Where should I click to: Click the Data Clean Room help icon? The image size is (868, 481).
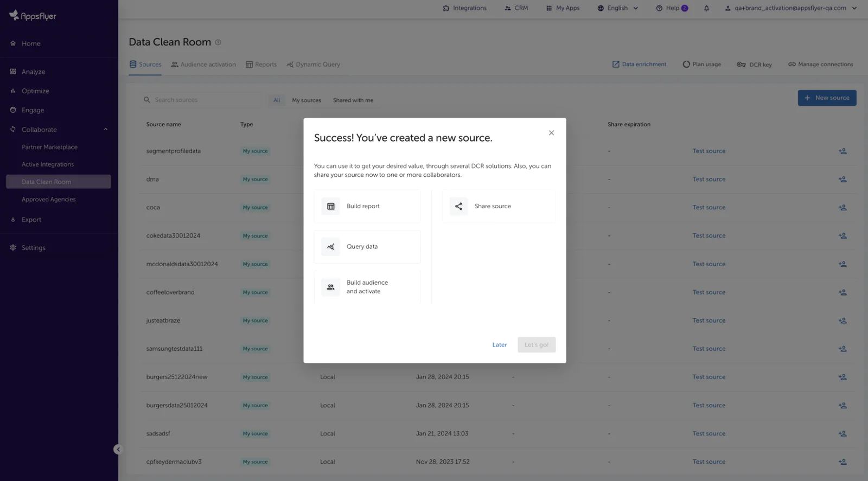tap(218, 42)
